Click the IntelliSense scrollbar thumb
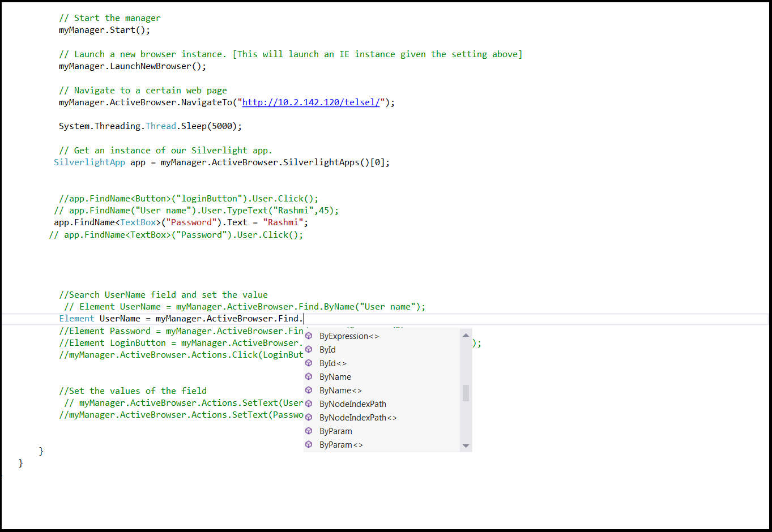This screenshot has height=532, width=772. click(466, 393)
